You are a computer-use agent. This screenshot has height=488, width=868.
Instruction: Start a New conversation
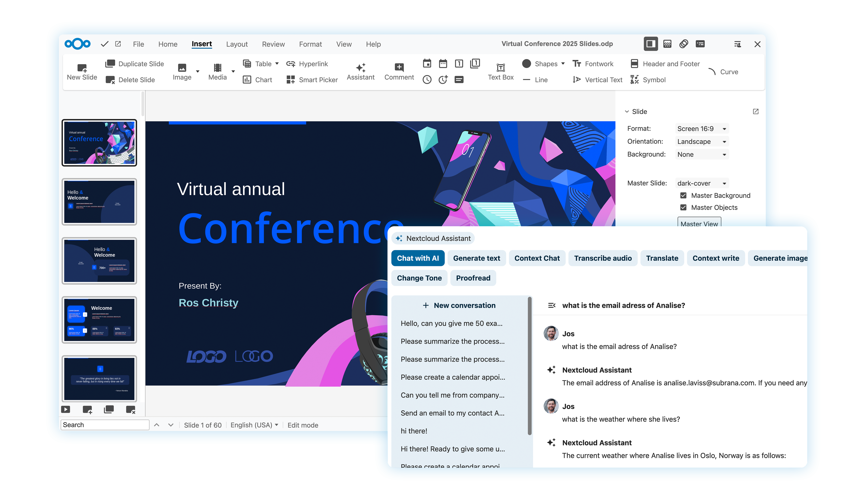tap(459, 305)
